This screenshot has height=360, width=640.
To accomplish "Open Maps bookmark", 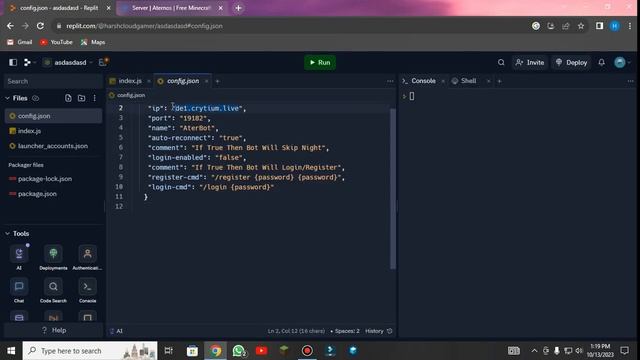I will point(93,42).
